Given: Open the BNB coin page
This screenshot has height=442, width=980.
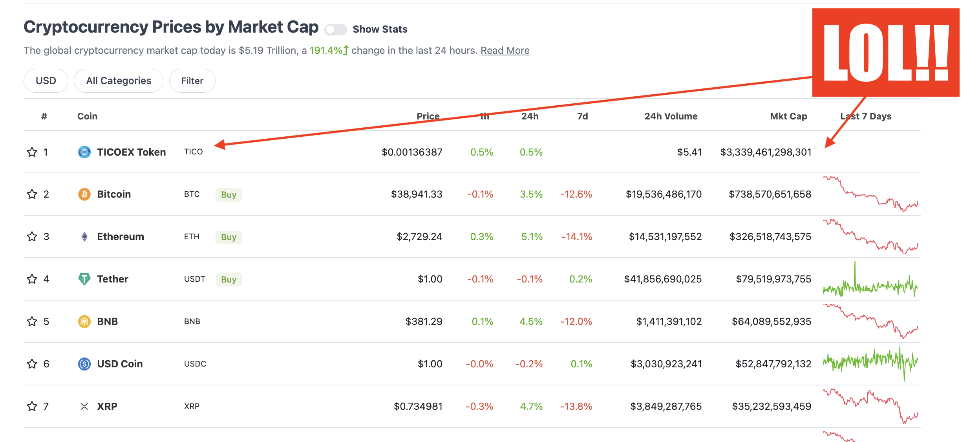Looking at the screenshot, I should [107, 321].
